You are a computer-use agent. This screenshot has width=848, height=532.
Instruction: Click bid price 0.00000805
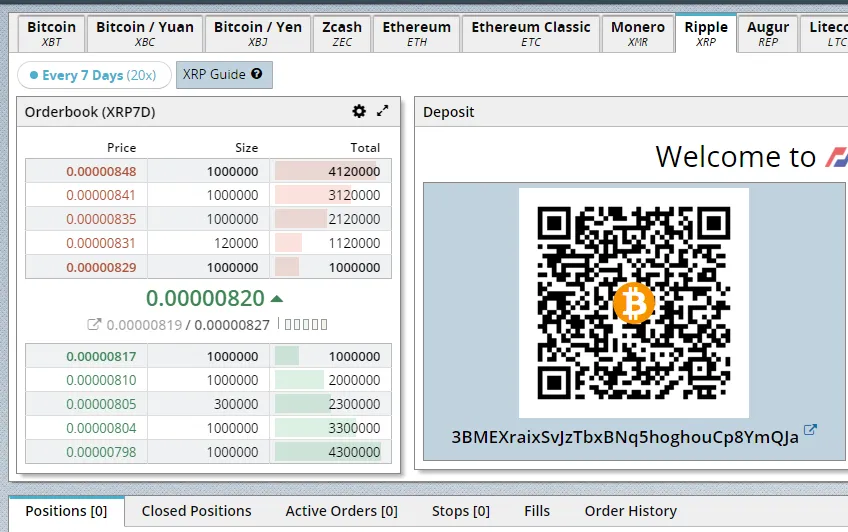coord(101,404)
